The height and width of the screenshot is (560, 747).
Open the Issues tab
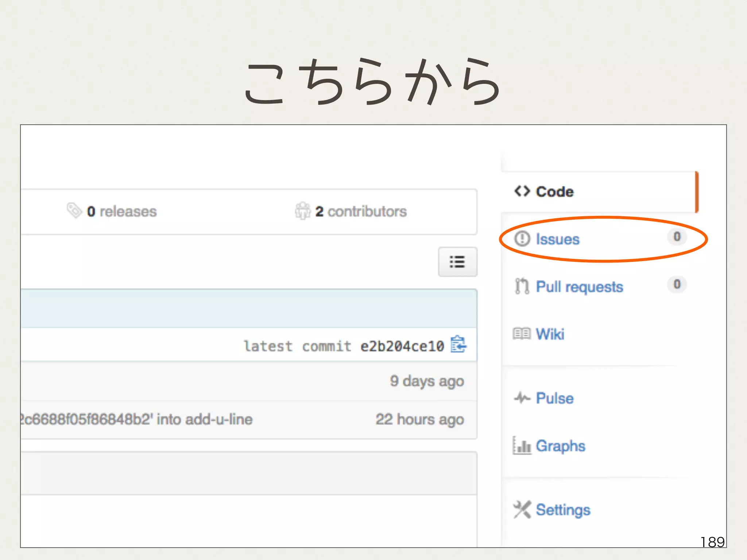(x=557, y=239)
